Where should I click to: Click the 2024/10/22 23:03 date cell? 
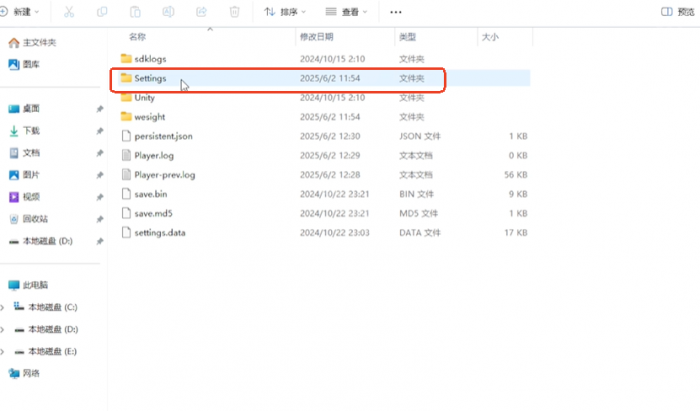334,232
